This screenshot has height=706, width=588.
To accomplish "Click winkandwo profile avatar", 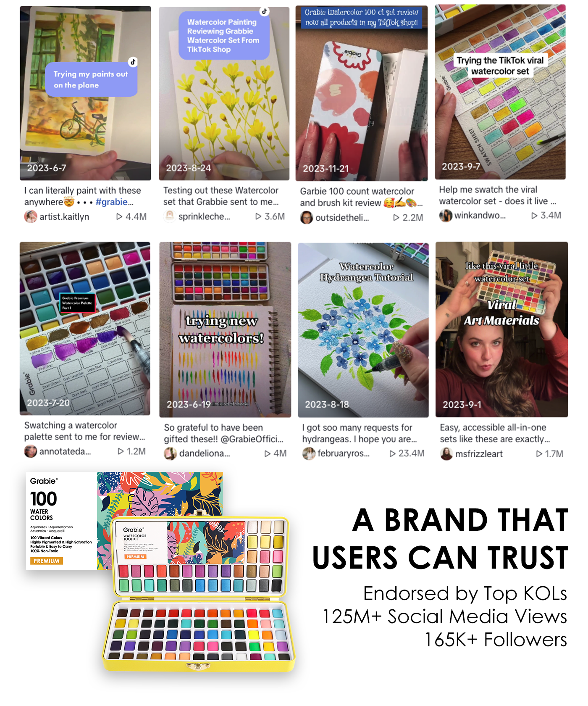I will [x=446, y=216].
